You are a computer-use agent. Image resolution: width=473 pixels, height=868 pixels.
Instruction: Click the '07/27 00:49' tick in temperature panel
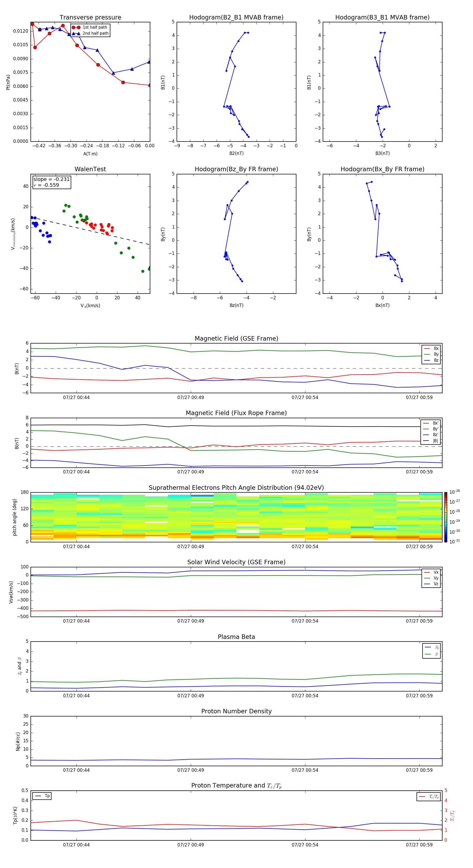[x=191, y=845]
